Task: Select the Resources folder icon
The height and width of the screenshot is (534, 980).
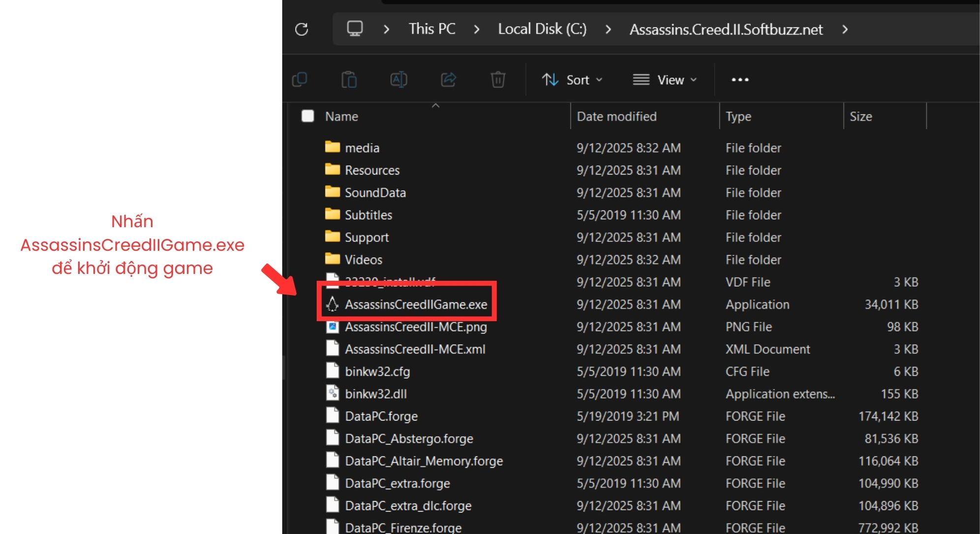Action: point(333,169)
